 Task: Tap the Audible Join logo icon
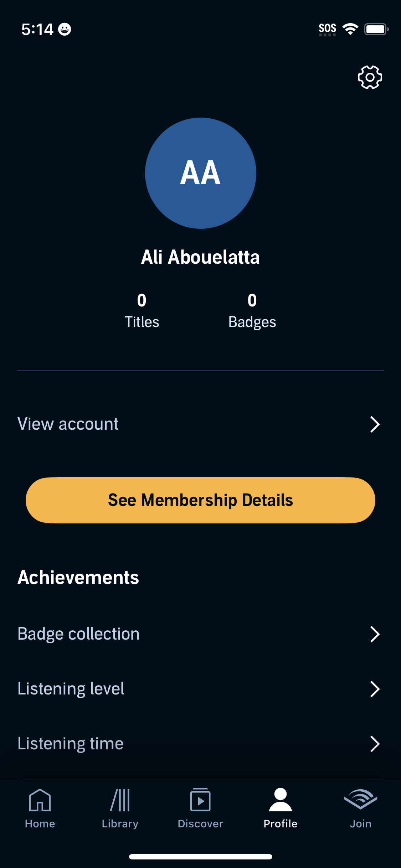[360, 799]
